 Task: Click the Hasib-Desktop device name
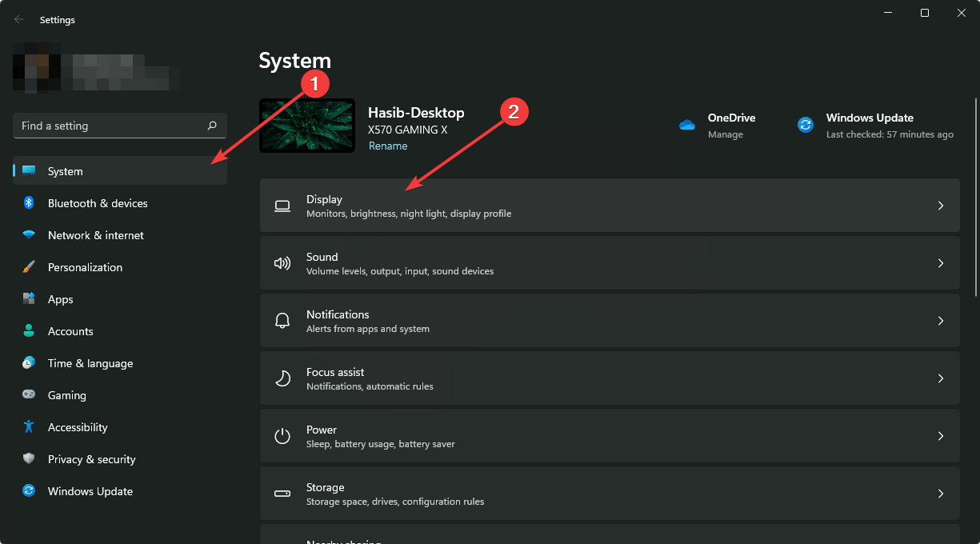(x=416, y=113)
